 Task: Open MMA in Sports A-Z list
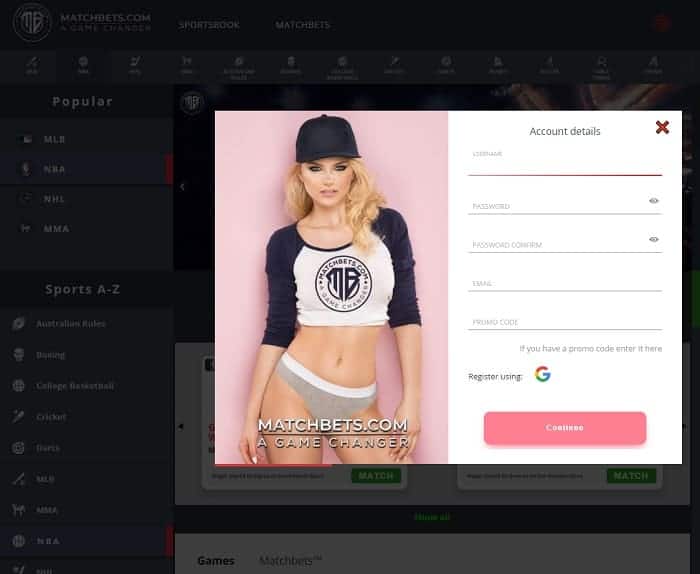[87, 510]
